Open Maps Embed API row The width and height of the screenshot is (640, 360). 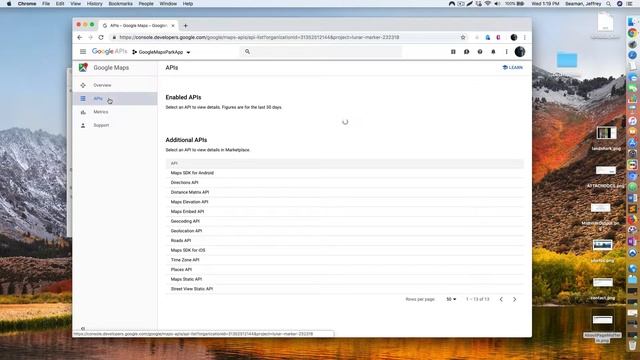(x=344, y=211)
